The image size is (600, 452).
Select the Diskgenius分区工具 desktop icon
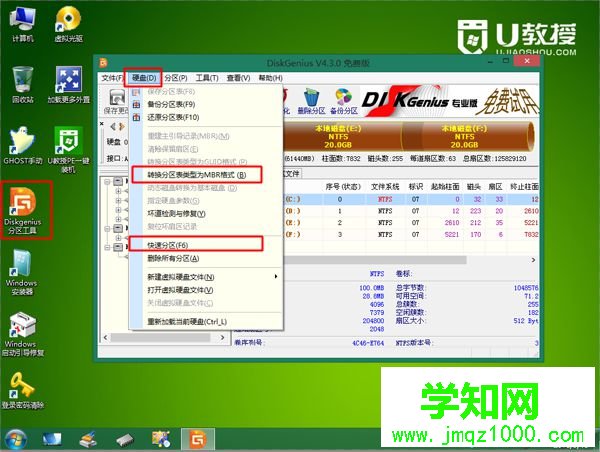23,210
